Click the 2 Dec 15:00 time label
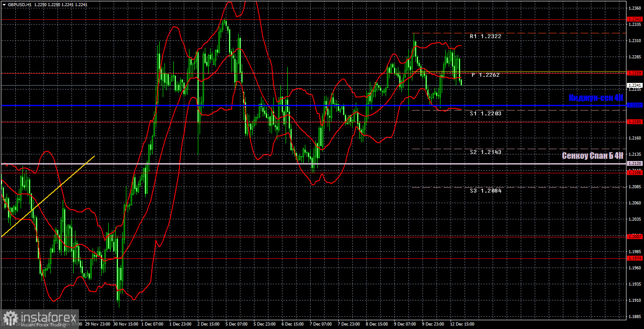Image resolution: width=644 pixels, height=329 pixels. [208, 325]
